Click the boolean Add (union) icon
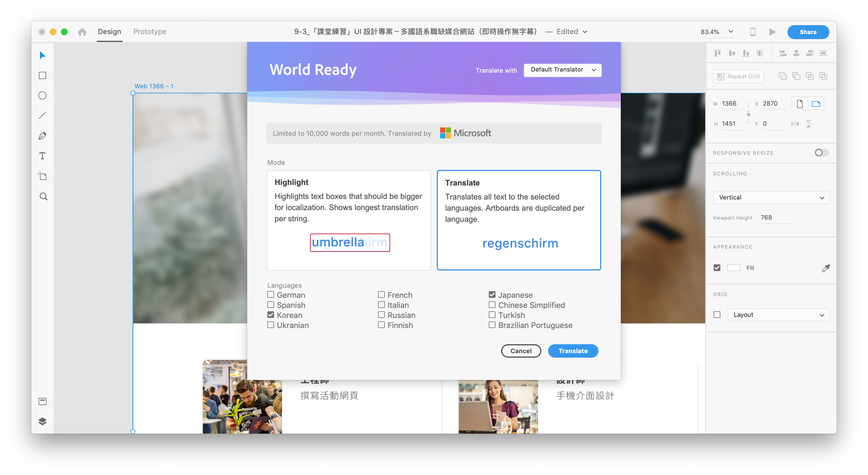This screenshot has width=868, height=475. (783, 76)
